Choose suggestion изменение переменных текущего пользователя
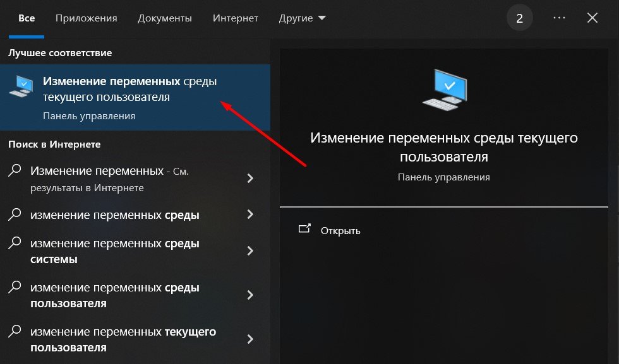This screenshot has height=364, width=619. tap(135, 339)
